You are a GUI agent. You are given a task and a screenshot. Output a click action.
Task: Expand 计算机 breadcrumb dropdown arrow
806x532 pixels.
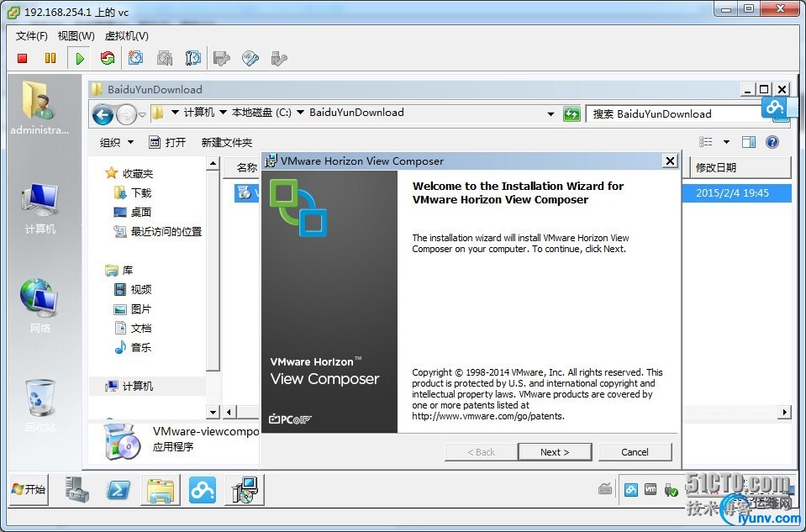(x=223, y=112)
